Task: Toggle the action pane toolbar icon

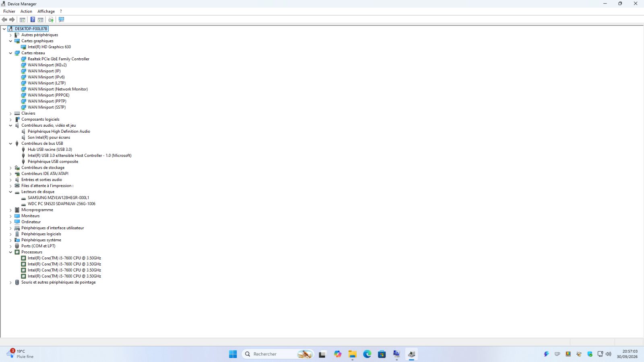Action: tap(41, 20)
